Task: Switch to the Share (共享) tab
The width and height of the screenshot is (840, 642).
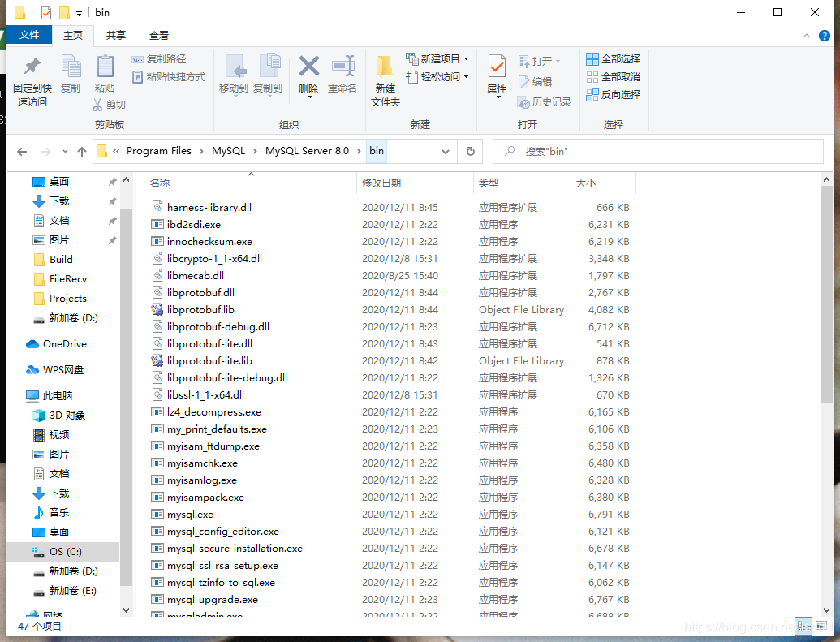Action: [x=116, y=36]
